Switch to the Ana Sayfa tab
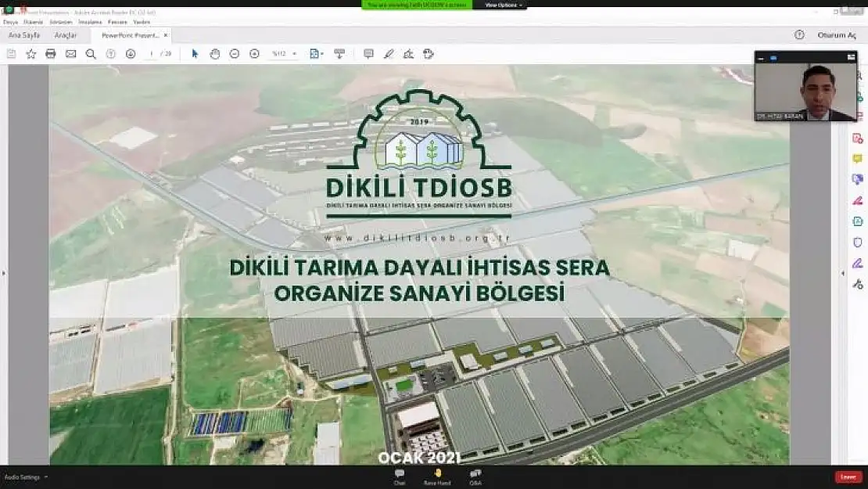868x489 pixels. pos(23,35)
